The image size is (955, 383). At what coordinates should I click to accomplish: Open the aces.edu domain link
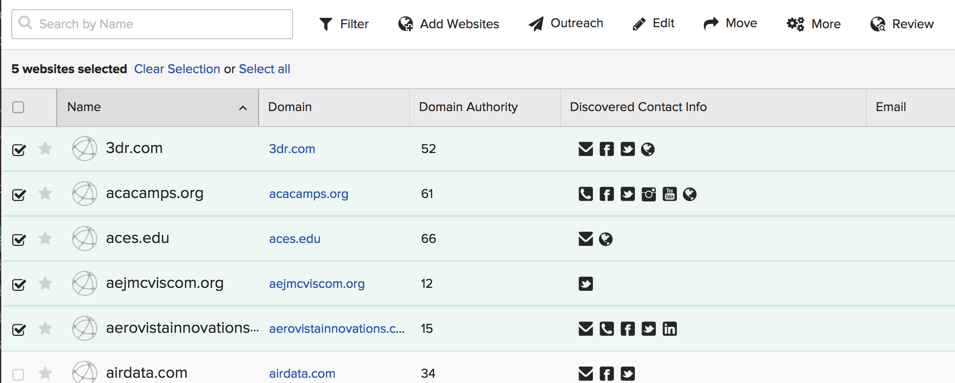tap(295, 239)
